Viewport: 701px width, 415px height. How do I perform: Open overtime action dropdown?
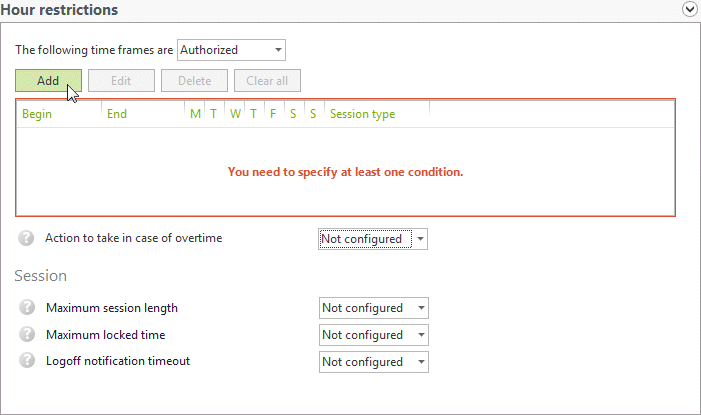click(373, 239)
